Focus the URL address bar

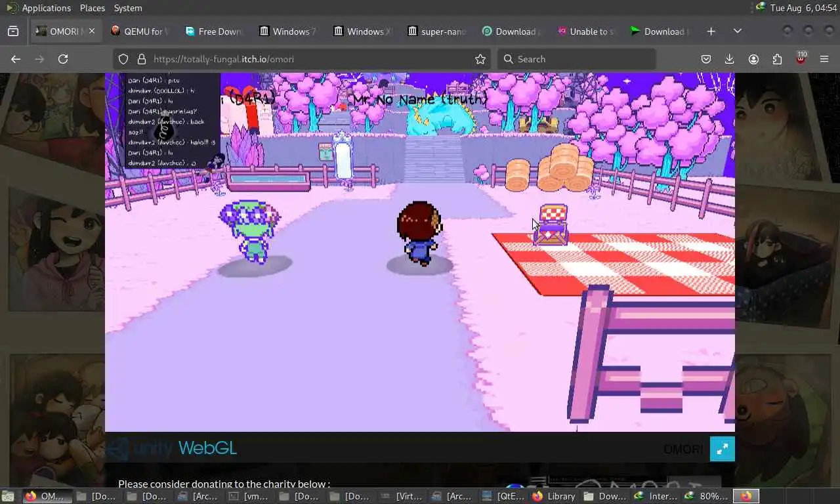(302, 59)
